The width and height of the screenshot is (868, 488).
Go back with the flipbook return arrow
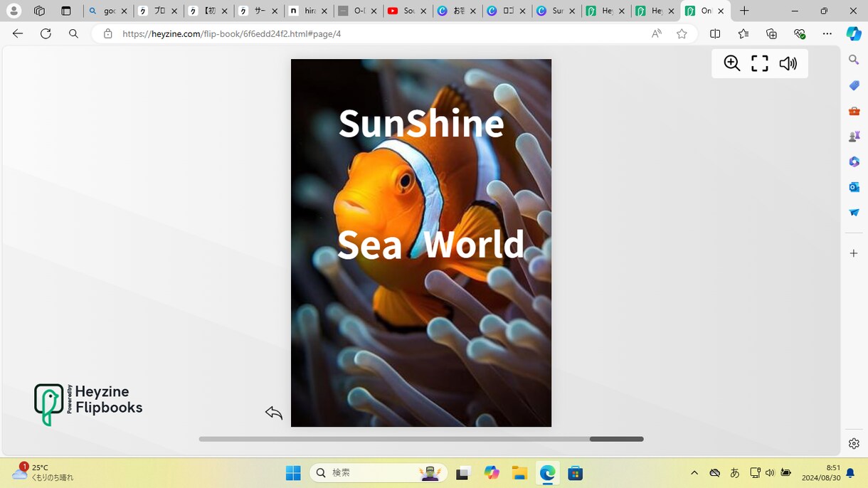[274, 413]
